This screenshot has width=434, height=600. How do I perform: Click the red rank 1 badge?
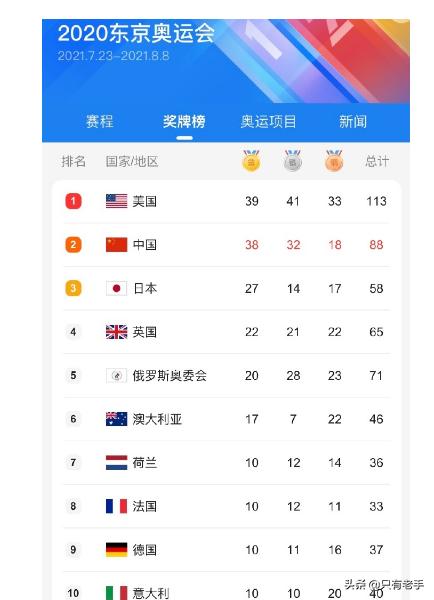[73, 201]
